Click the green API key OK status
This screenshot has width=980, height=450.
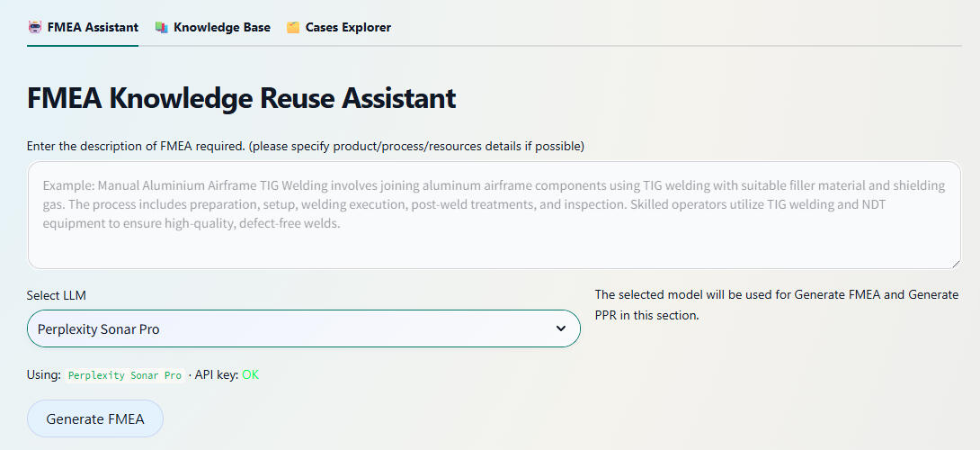tap(250, 374)
